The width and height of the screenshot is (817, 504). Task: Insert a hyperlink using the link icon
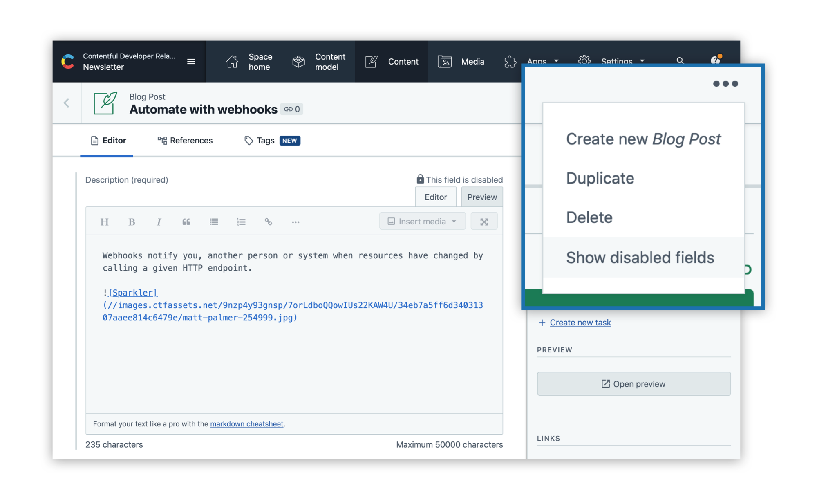coord(268,222)
